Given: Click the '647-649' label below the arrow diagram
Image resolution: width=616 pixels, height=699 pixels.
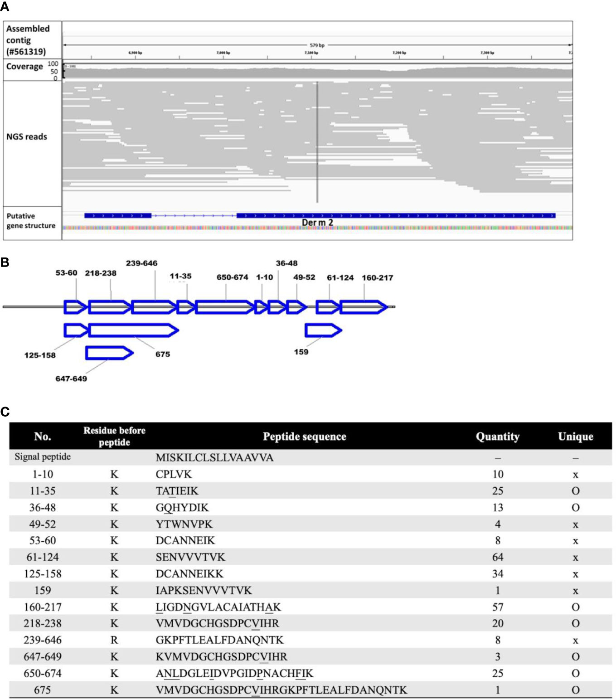Looking at the screenshot, I should tap(71, 379).
